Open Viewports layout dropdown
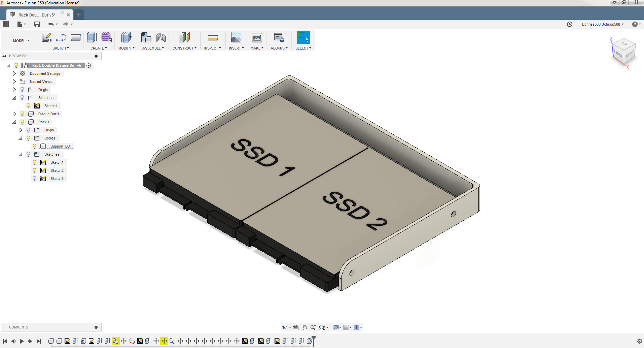644x348 pixels. 358,327
